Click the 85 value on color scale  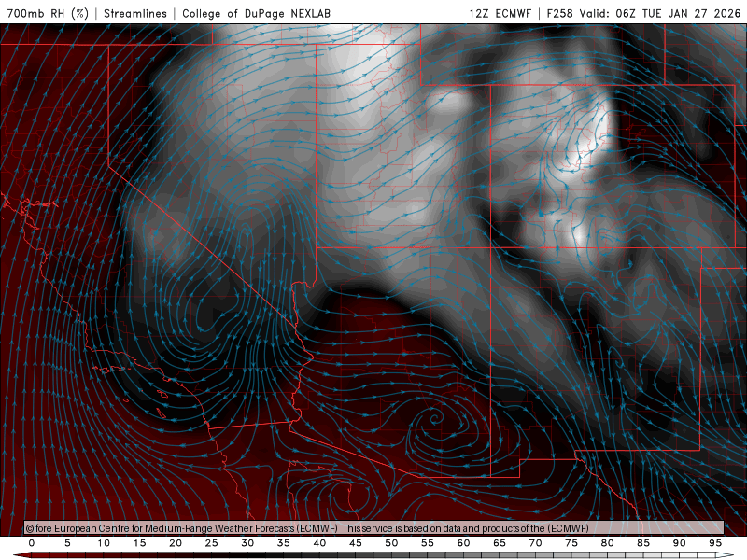click(643, 543)
